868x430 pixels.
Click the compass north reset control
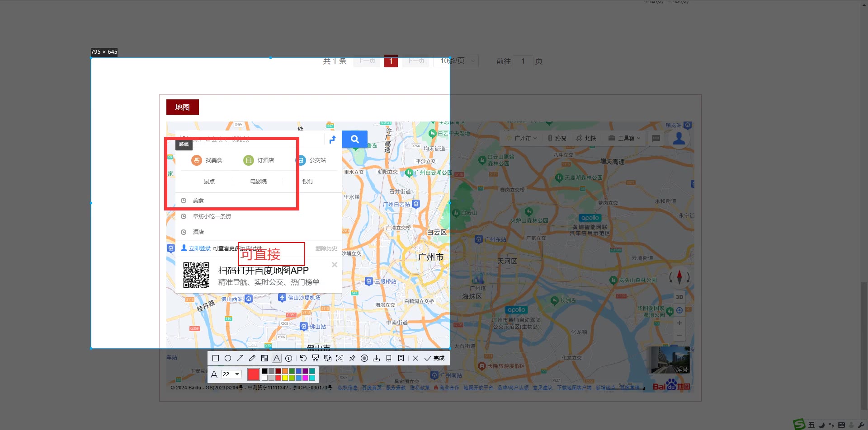pyautogui.click(x=679, y=277)
